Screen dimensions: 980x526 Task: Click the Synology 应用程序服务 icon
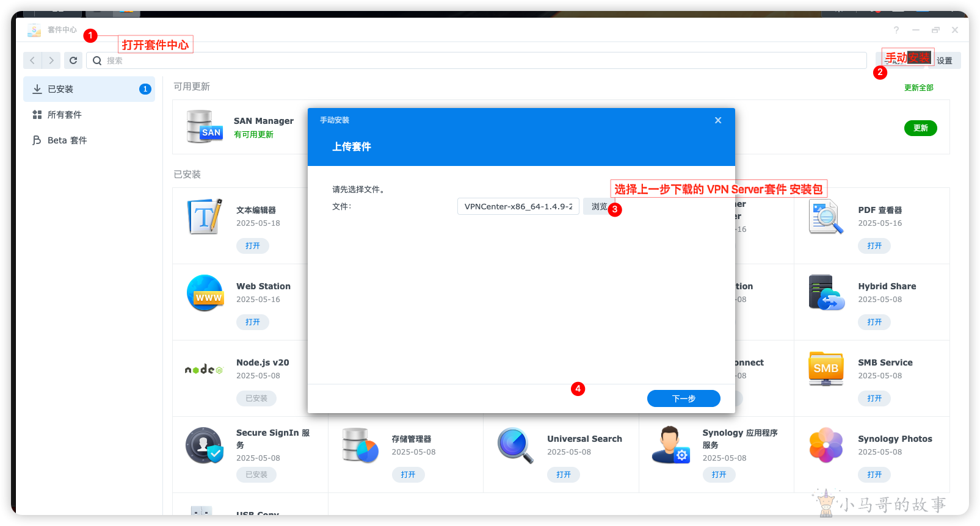[x=671, y=445]
